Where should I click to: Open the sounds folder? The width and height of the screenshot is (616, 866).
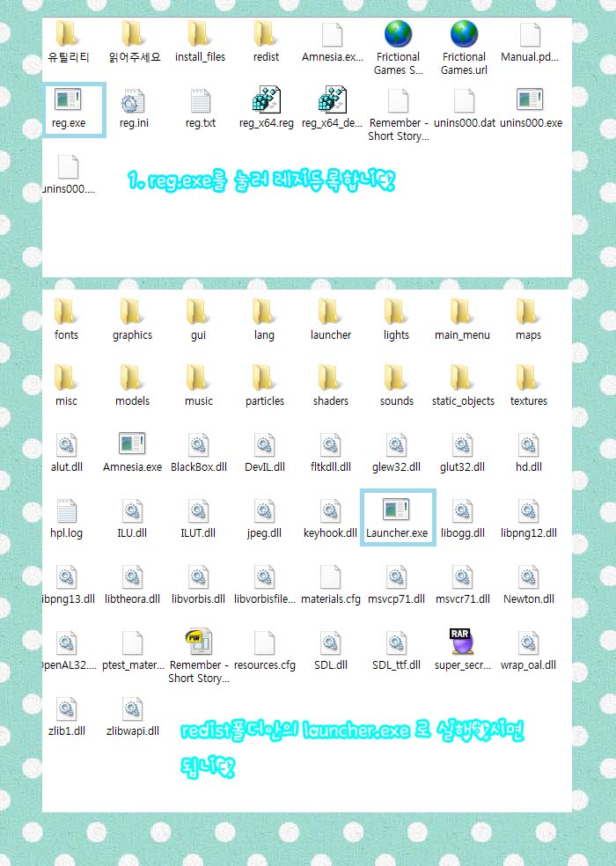(396, 378)
